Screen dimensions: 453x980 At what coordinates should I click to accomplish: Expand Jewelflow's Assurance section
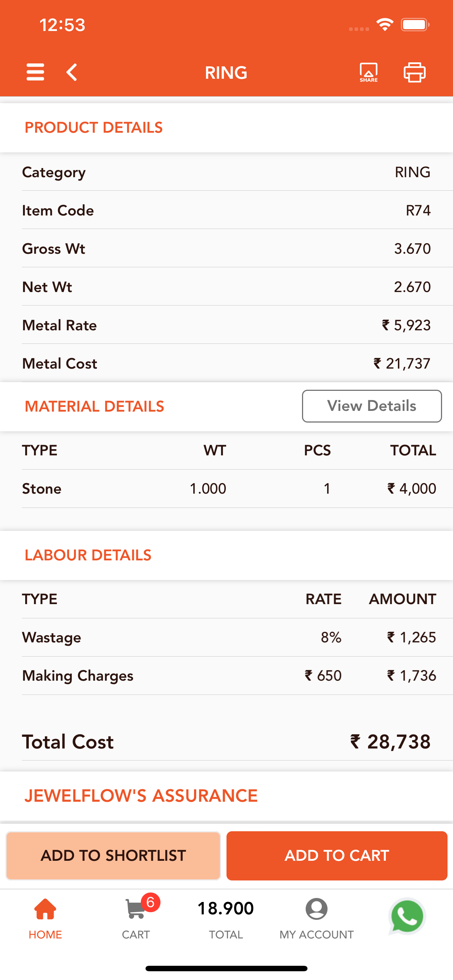(x=141, y=796)
